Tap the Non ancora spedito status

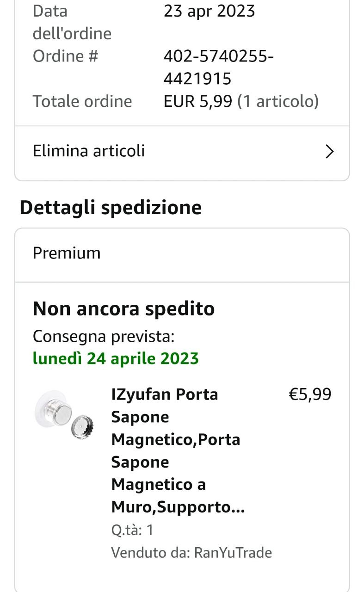[123, 308]
